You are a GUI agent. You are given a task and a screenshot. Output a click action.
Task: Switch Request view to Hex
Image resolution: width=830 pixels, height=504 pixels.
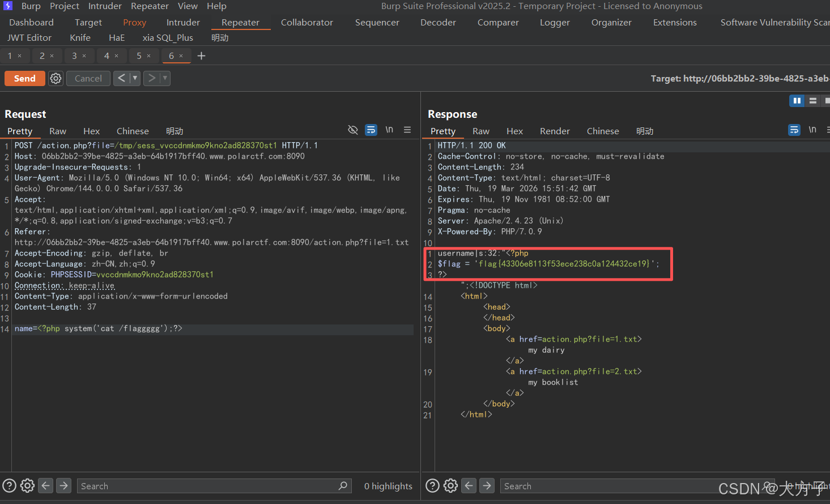[91, 131]
